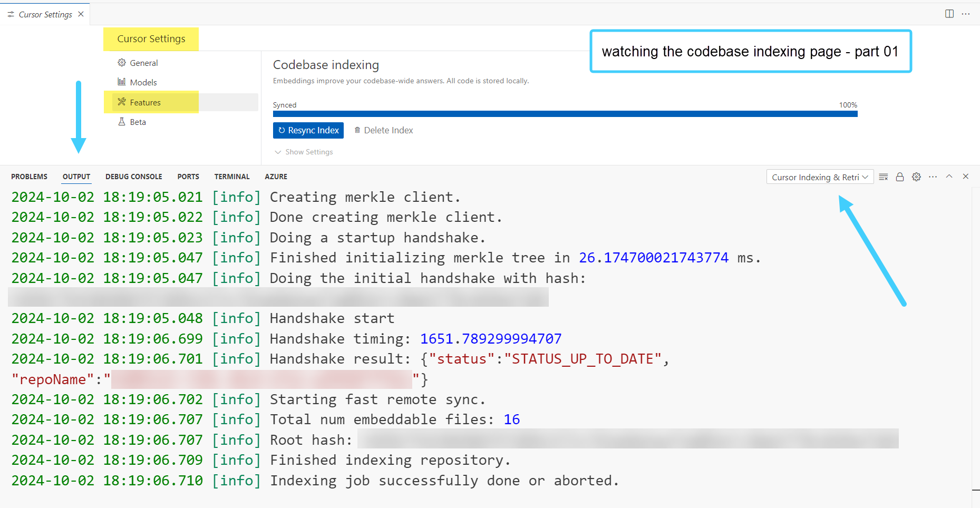Expand Show Settings under Codebase indexing
Image resolution: width=980 pixels, height=508 pixels.
click(x=304, y=152)
